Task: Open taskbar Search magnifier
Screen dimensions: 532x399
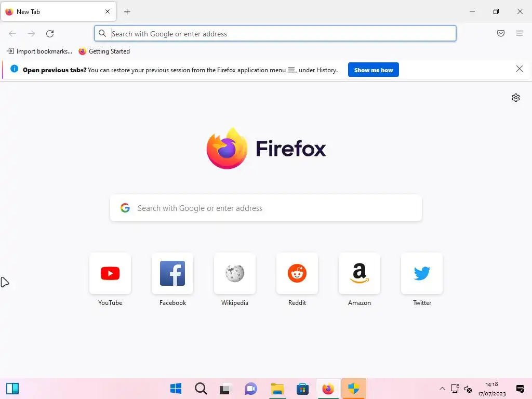Action: click(201, 389)
